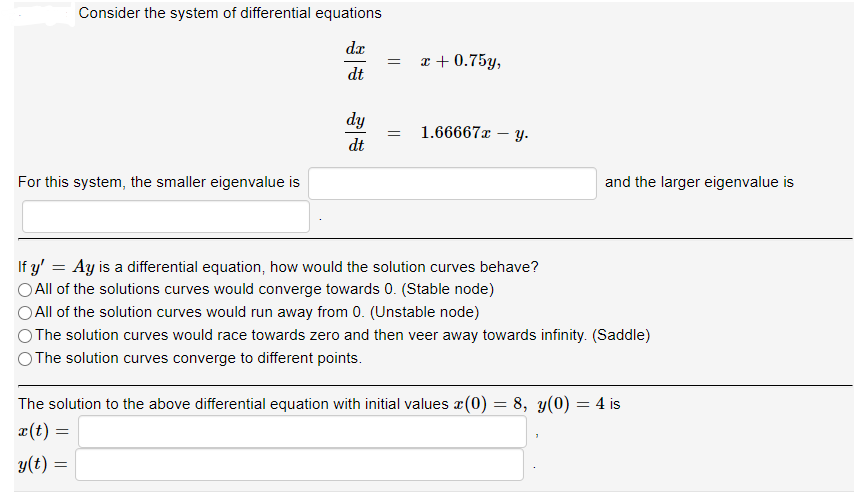
Task: Click 'For this system, the smaller eigenvalue is' text
Action: click(x=158, y=182)
